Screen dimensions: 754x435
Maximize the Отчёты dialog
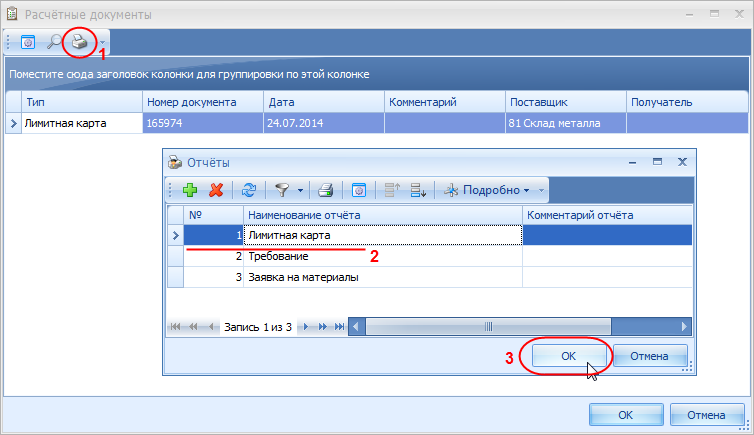[x=657, y=162]
